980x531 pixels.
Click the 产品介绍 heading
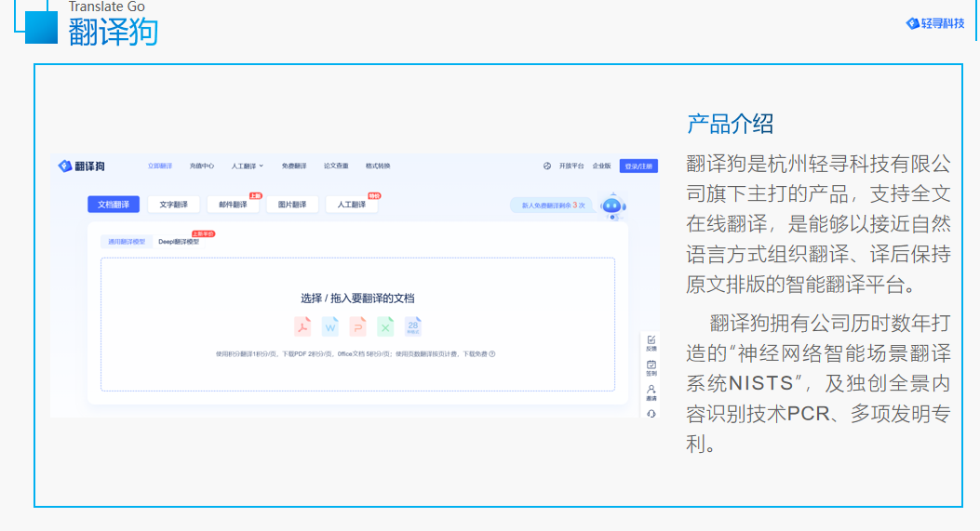(730, 124)
